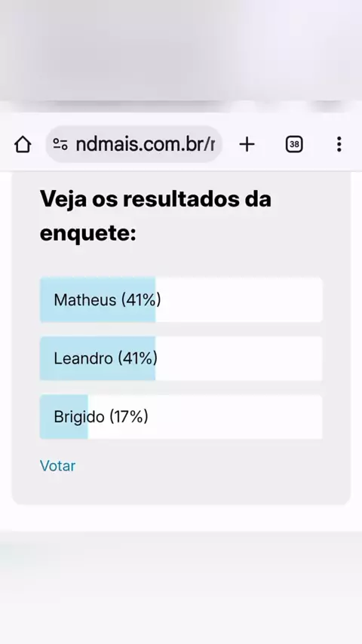This screenshot has height=644, width=362.
Task: Open the three-dot browser menu
Action: pos(339,144)
